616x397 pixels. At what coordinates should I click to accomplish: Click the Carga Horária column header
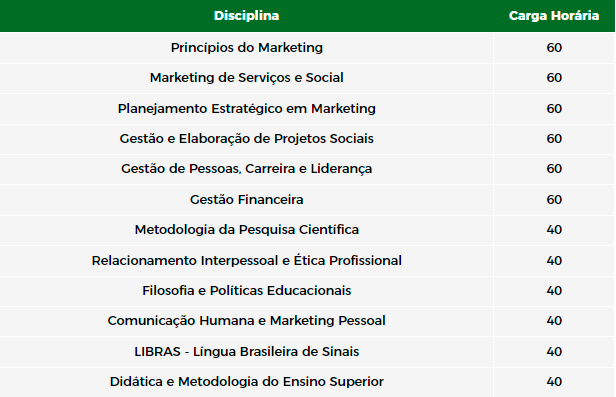coord(554,16)
